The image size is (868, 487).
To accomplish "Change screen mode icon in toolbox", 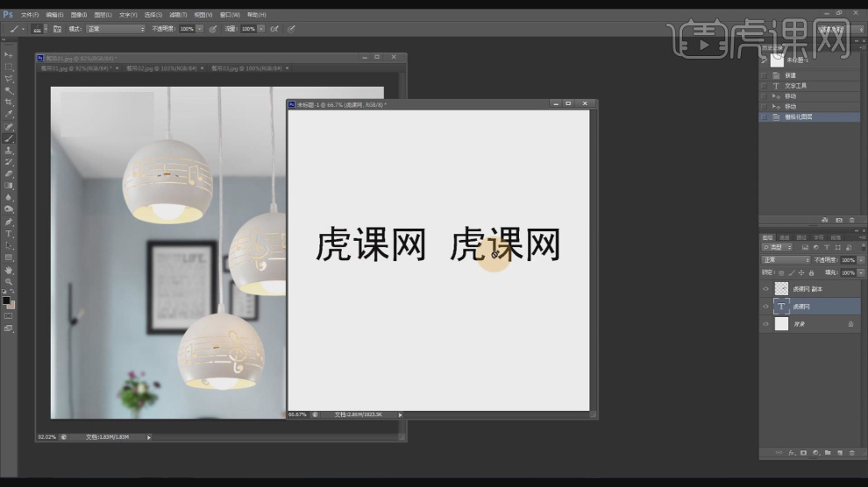I will (x=8, y=328).
